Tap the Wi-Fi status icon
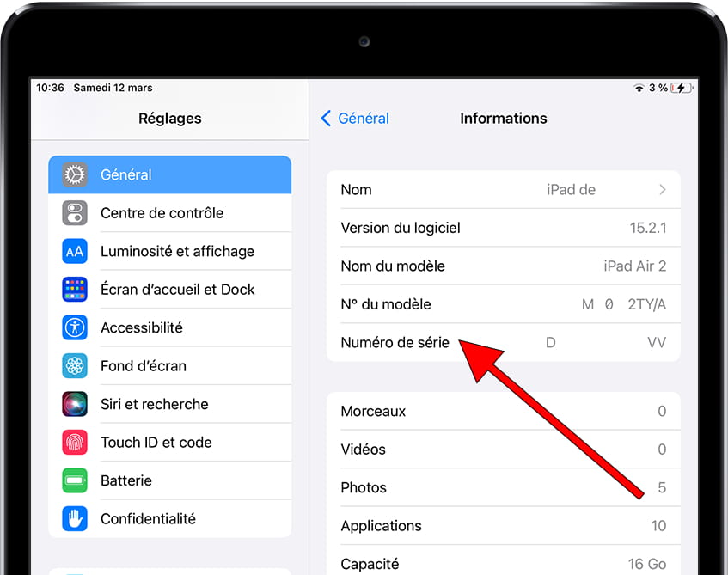 tap(639, 88)
